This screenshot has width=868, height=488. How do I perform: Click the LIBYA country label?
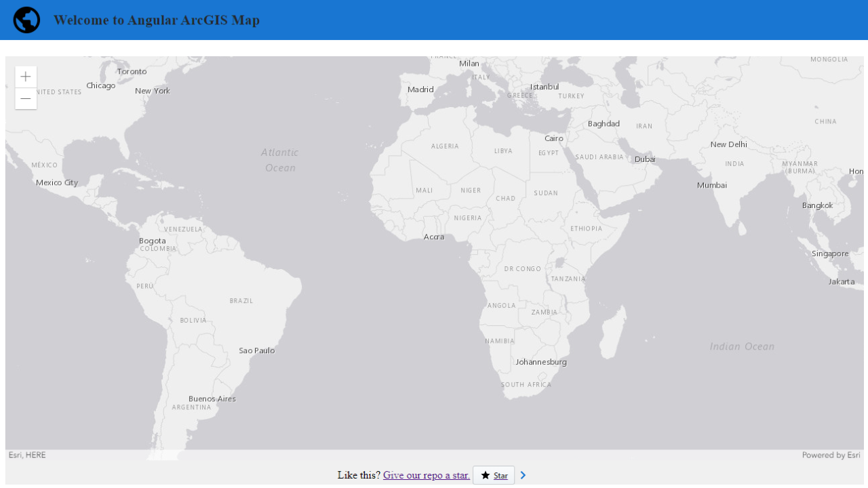point(503,151)
